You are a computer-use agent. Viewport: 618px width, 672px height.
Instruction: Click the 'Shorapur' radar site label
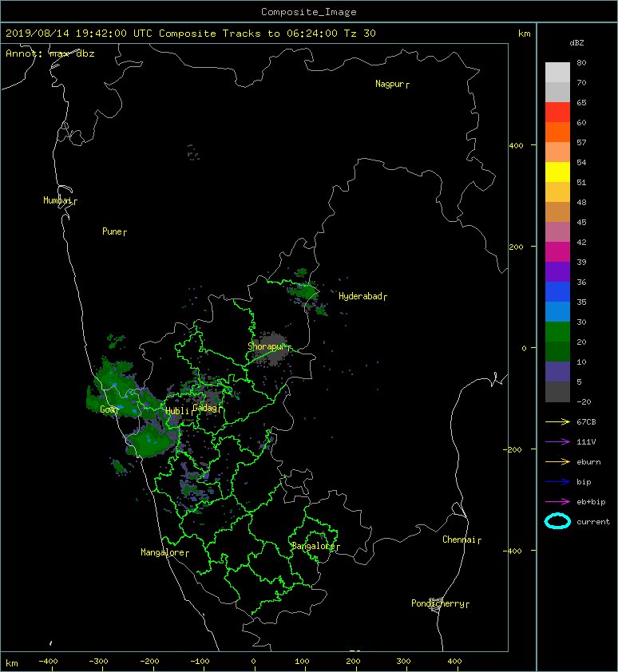[x=267, y=346]
